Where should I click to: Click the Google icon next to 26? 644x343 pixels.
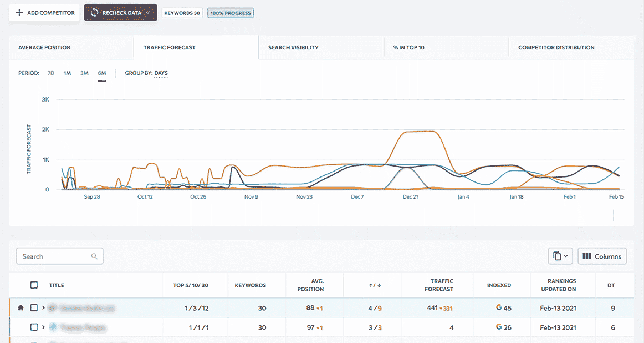tap(499, 327)
